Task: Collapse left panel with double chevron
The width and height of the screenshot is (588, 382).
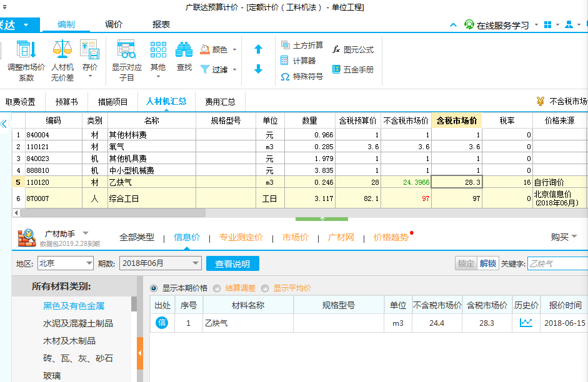Action: (x=4, y=124)
